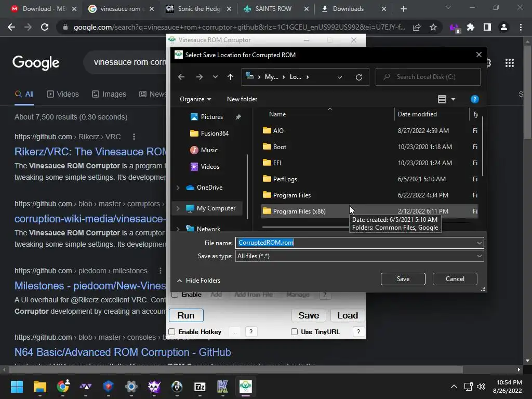Toggle Use TinyURL checkbox
The width and height of the screenshot is (532, 399).
click(x=294, y=332)
